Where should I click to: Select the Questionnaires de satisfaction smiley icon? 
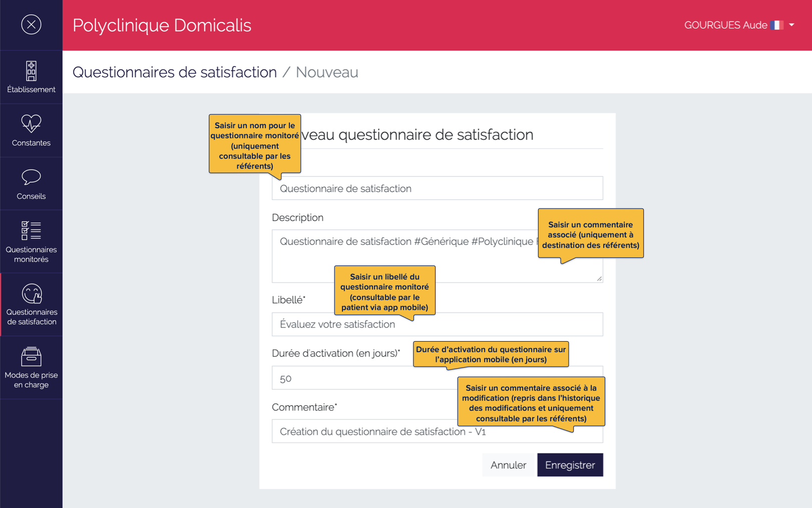[31, 293]
